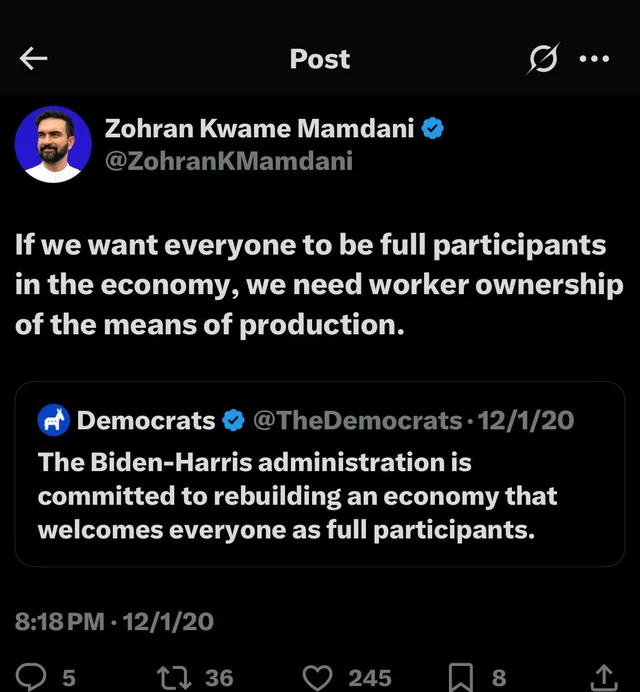Image resolution: width=640 pixels, height=692 pixels.
Task: Click the Democrats verified badge
Action: 233,421
